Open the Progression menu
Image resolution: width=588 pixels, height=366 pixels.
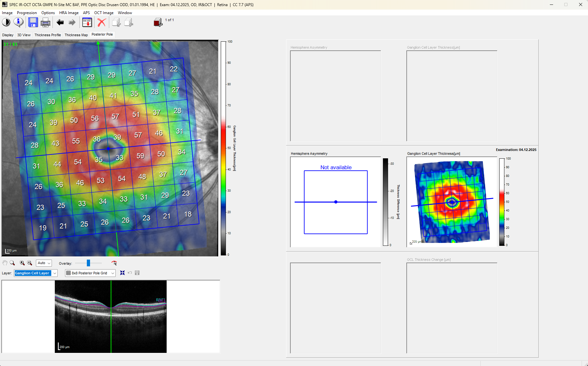click(27, 13)
